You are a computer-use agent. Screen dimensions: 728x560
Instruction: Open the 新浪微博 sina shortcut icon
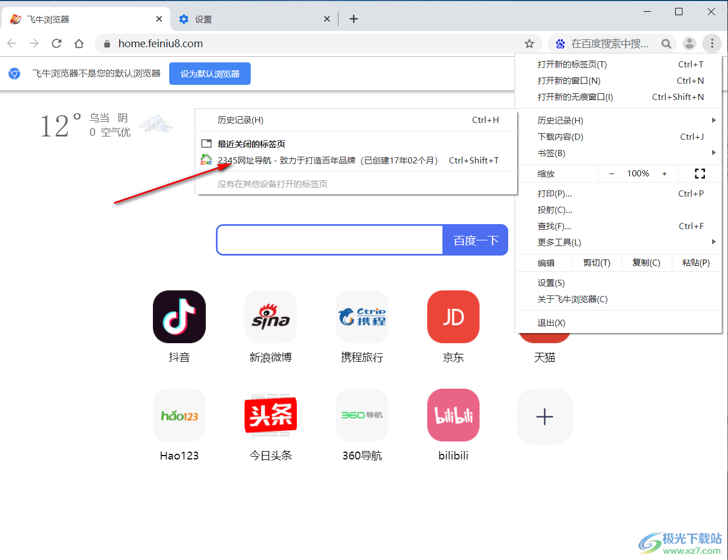point(270,317)
